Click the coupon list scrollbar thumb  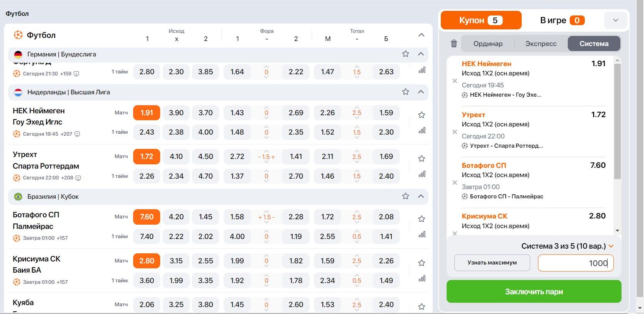pyautogui.click(x=617, y=121)
